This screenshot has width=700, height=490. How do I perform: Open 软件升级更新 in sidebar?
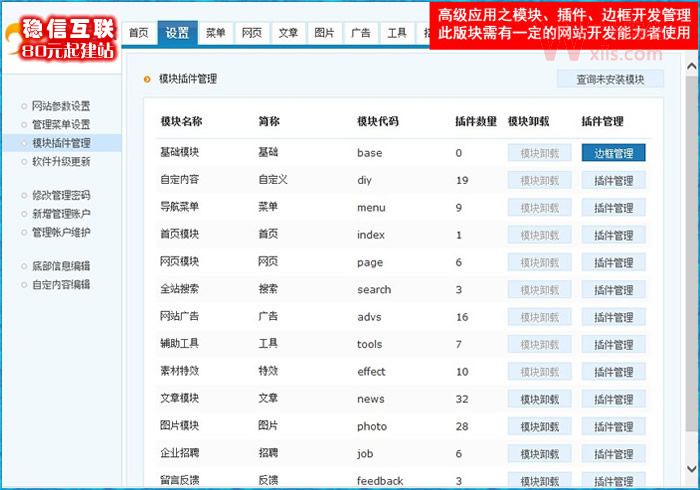(61, 162)
